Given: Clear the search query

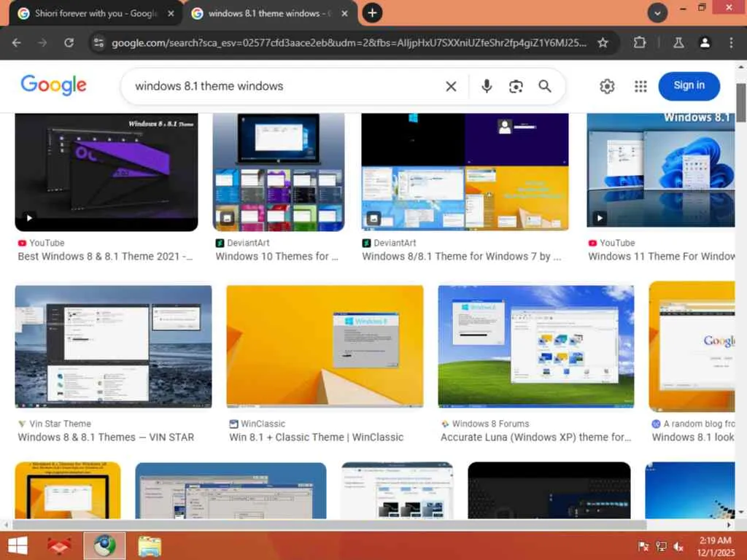Looking at the screenshot, I should click(451, 86).
